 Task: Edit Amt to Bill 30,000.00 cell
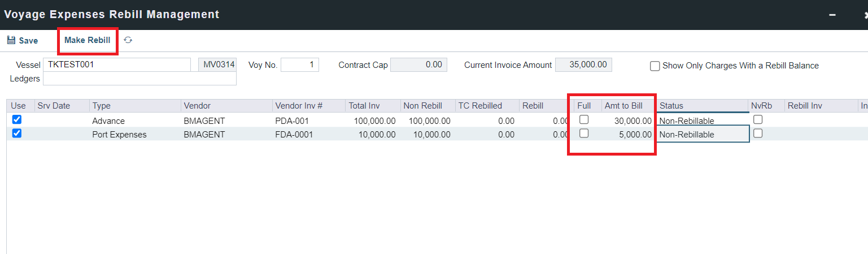(628, 121)
